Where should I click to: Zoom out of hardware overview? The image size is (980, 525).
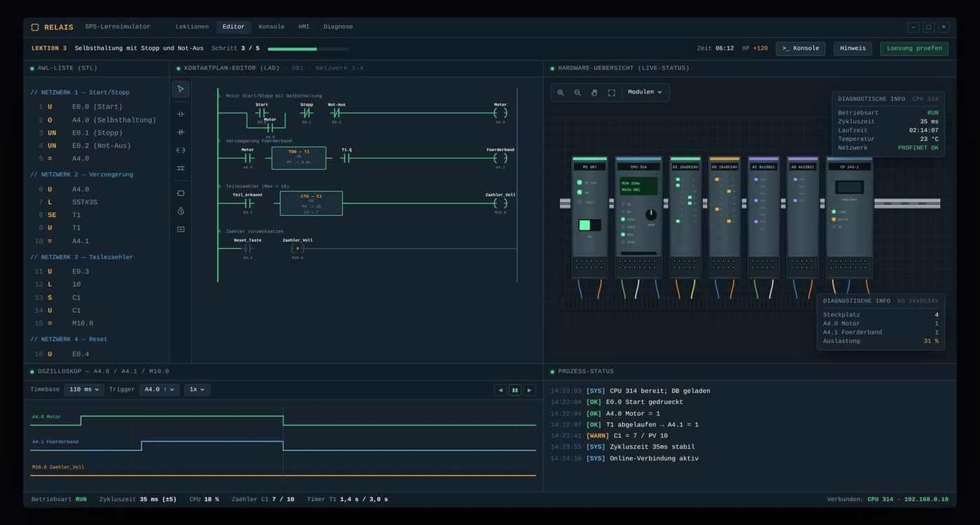(x=577, y=92)
